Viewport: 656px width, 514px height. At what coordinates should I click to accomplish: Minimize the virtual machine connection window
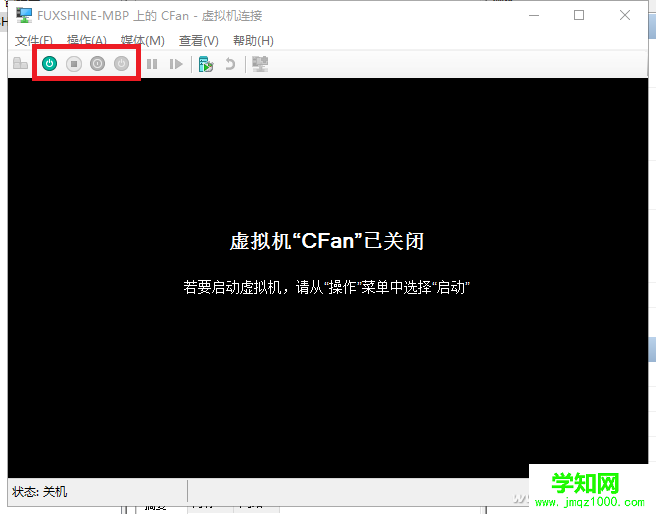[x=534, y=15]
